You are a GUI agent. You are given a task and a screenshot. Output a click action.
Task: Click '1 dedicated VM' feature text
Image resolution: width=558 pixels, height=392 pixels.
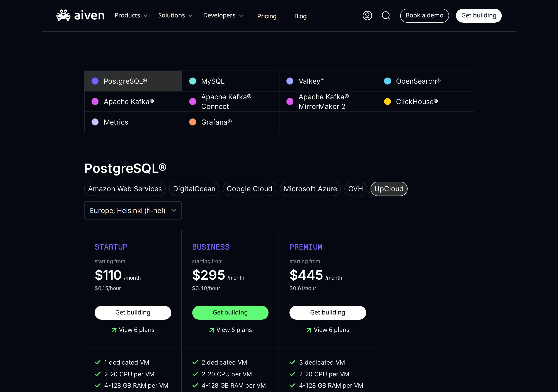coord(127,362)
